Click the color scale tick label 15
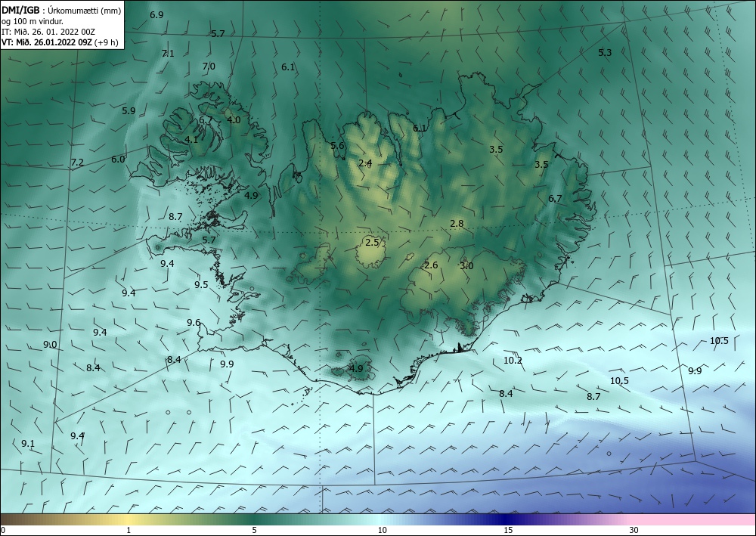This screenshot has height=536, width=756. [508, 531]
